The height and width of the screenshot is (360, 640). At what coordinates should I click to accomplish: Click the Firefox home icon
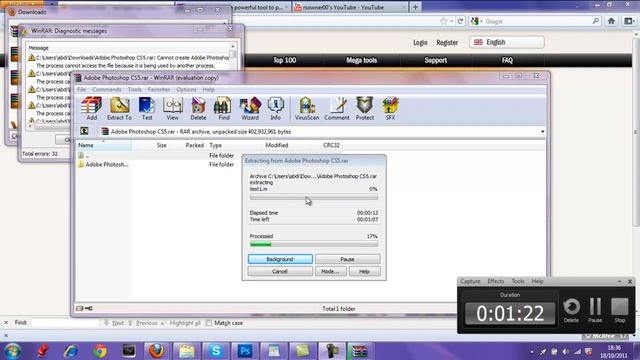611,21
